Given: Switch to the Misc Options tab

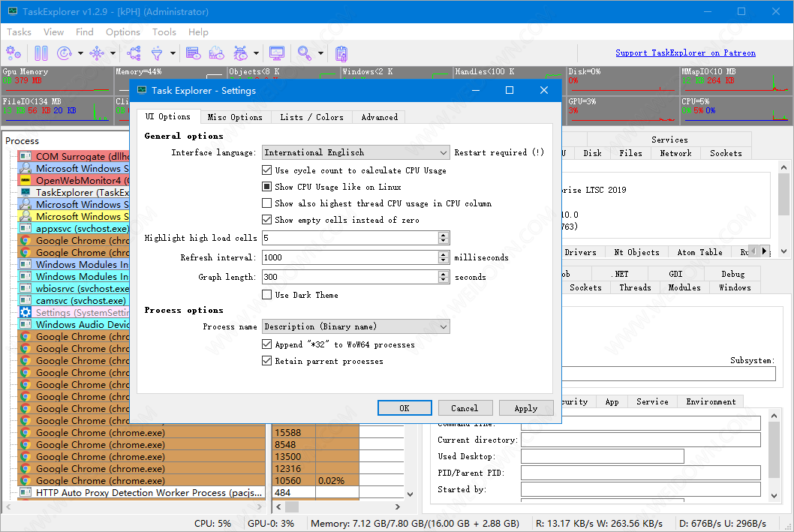Looking at the screenshot, I should [x=235, y=118].
